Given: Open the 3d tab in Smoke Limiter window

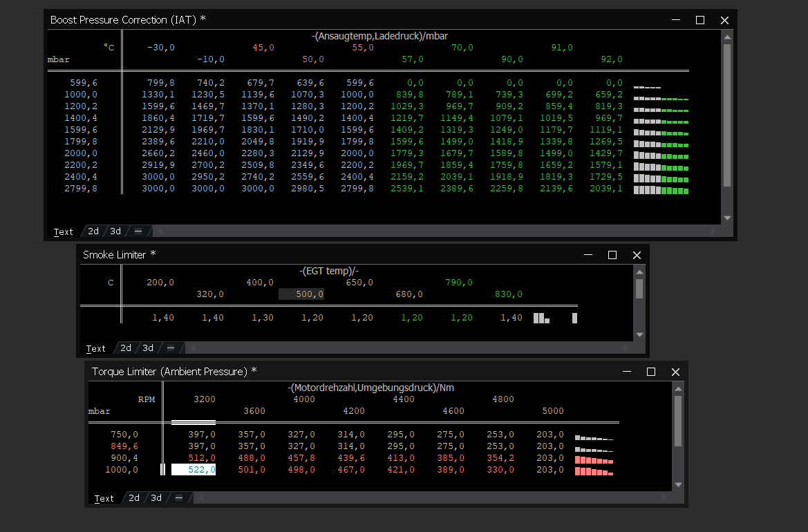Looking at the screenshot, I should (148, 348).
